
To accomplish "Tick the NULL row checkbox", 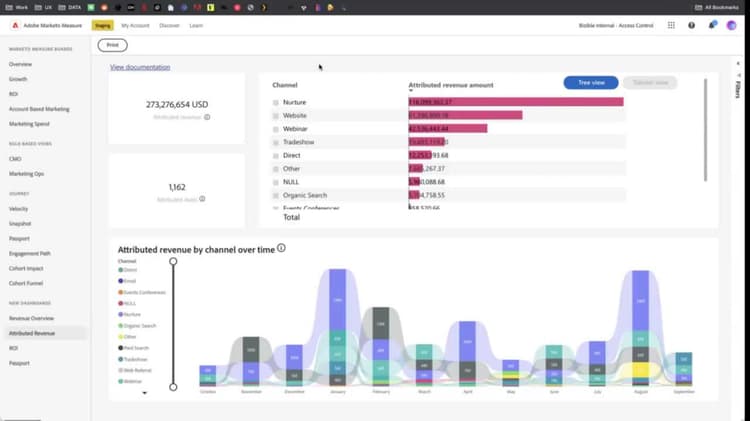I will click(x=276, y=182).
